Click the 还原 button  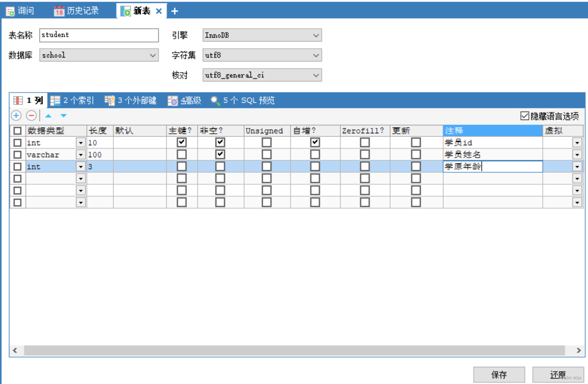pyautogui.click(x=558, y=375)
